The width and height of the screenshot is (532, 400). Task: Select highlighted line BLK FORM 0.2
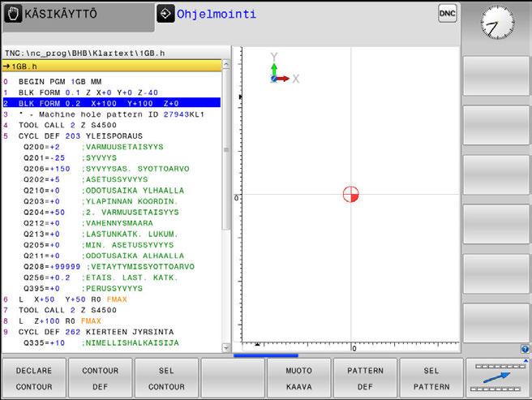pos(112,103)
